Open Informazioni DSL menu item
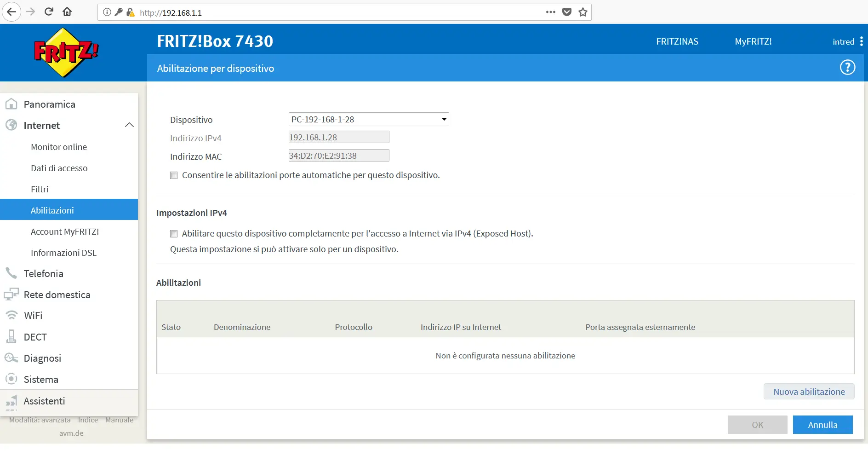This screenshot has height=456, width=868. [x=64, y=253]
